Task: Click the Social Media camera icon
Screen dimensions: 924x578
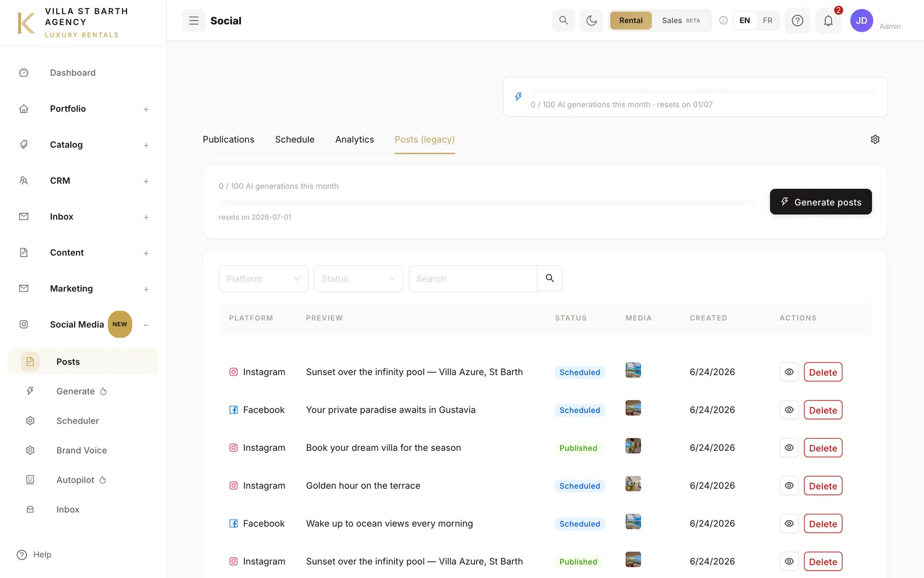Action: [24, 324]
